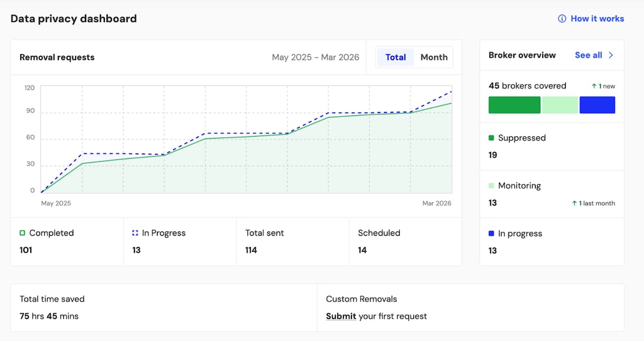This screenshot has height=341, width=644.
Task: Click the May 2025 – Mar 2026 date range
Action: coord(316,57)
